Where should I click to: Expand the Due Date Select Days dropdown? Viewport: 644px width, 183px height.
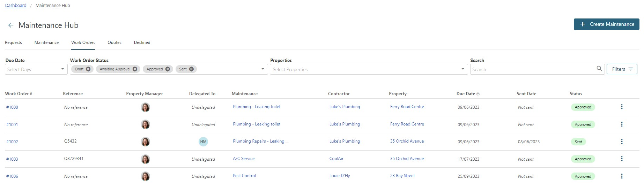tap(36, 69)
